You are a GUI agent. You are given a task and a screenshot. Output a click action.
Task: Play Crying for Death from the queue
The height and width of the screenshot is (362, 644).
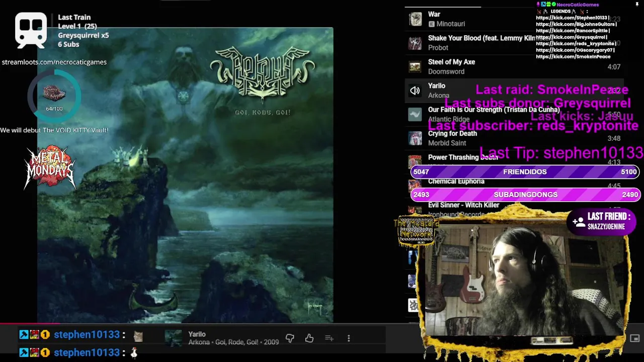coord(514,138)
